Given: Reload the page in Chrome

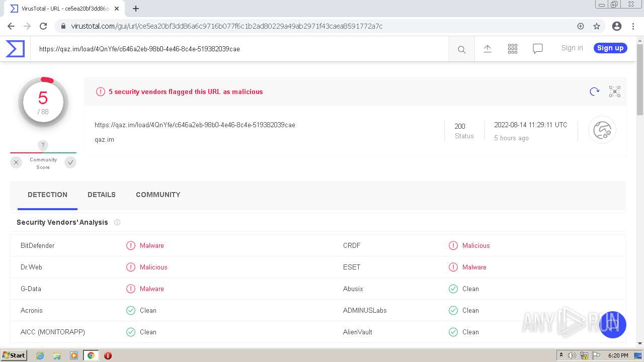Looking at the screenshot, I should click(x=43, y=26).
